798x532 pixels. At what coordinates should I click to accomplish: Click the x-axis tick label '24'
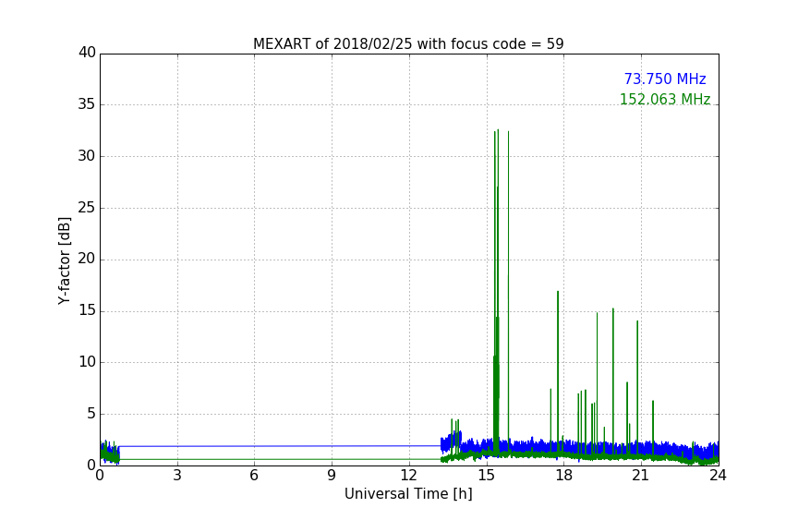pyautogui.click(x=718, y=476)
